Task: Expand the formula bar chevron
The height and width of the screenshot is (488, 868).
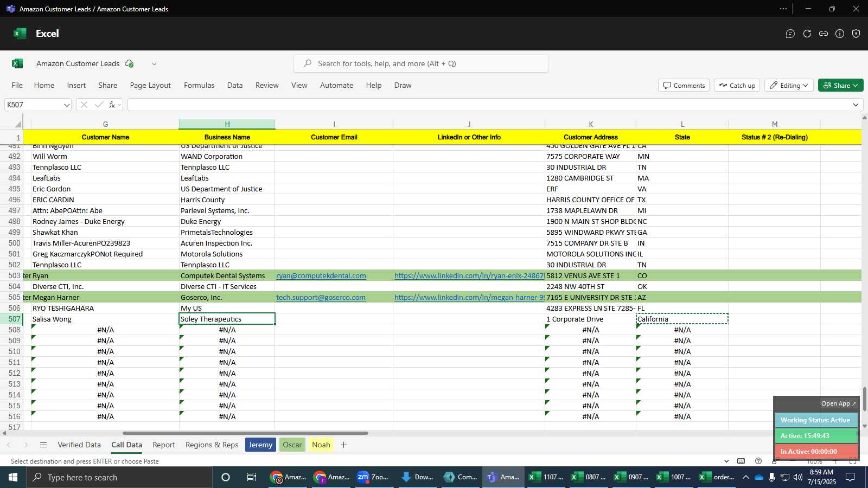Action: pos(856,105)
